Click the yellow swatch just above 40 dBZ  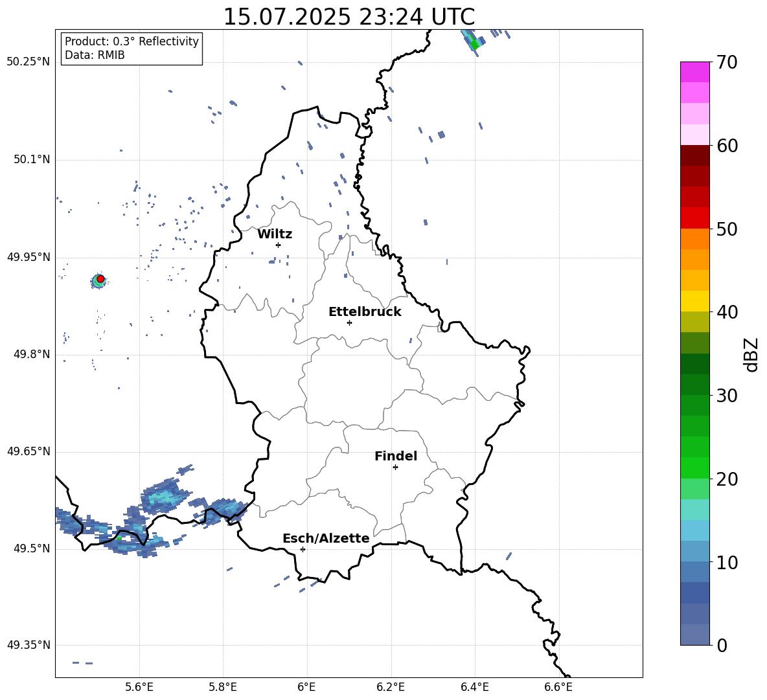coord(695,301)
